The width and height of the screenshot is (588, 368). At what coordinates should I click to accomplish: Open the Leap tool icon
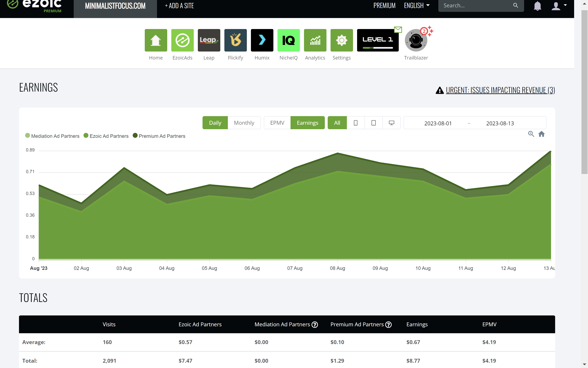(x=209, y=40)
